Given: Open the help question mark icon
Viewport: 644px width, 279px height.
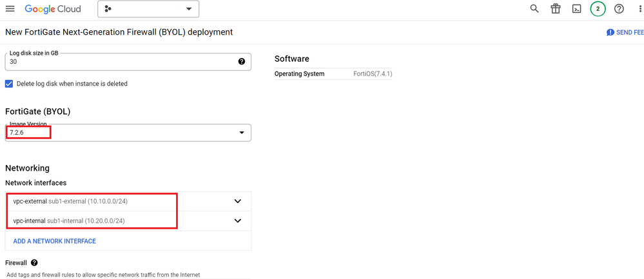Looking at the screenshot, I should (619, 9).
